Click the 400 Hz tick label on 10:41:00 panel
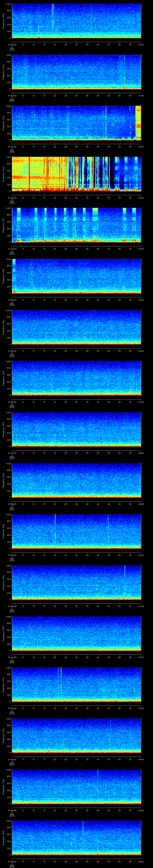 [9, 637]
